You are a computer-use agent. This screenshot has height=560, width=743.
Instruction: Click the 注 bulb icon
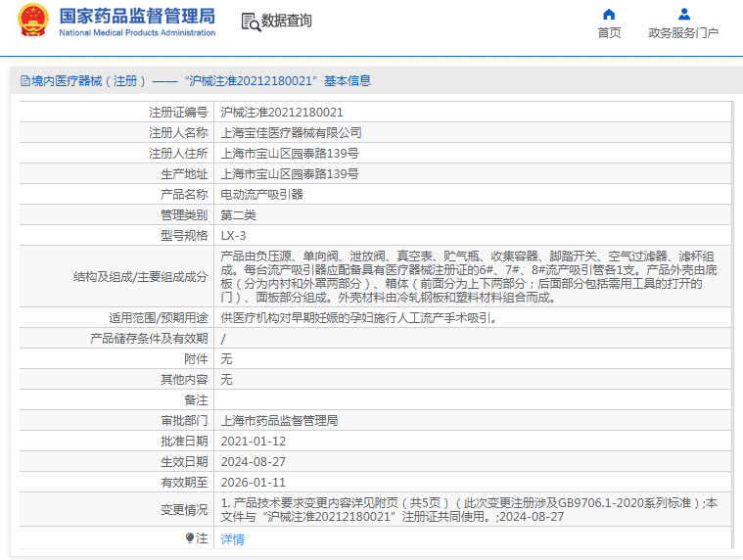coord(190,538)
